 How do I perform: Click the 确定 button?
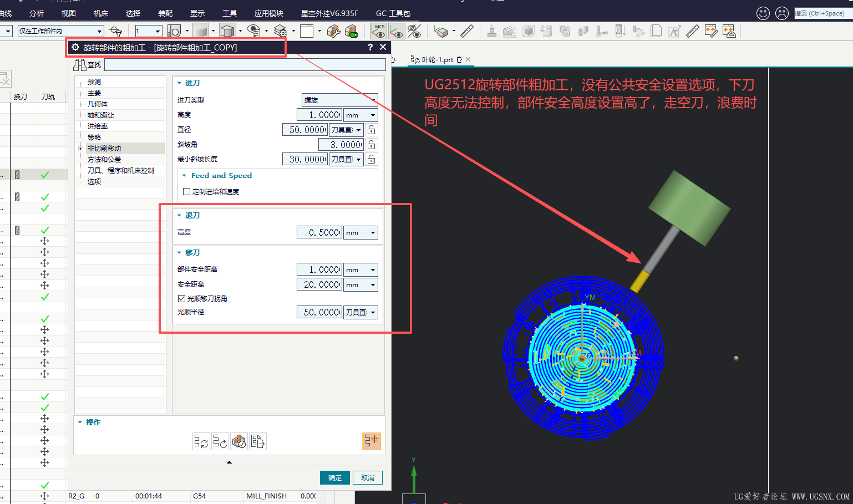click(335, 478)
